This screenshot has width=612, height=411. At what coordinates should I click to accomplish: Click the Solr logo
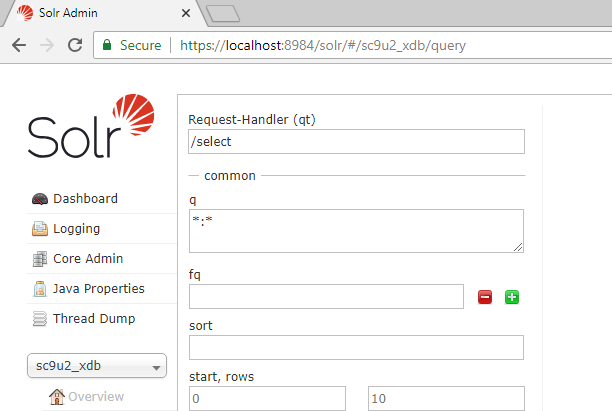(x=91, y=126)
